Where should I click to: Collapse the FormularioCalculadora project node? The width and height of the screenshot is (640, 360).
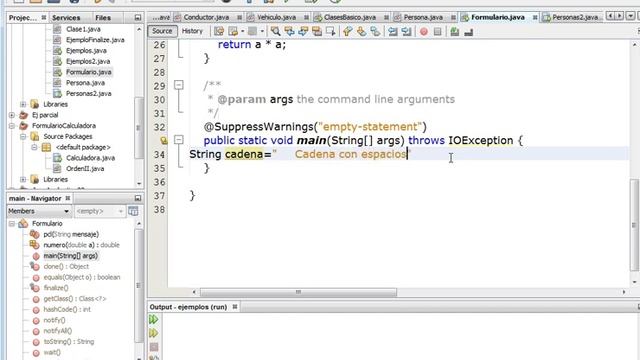point(12,126)
